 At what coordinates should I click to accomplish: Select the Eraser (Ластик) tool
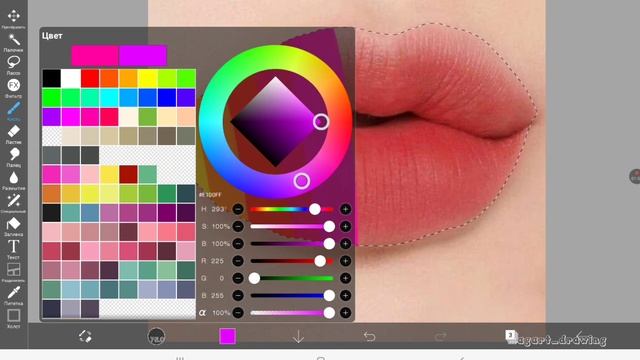coord(13,131)
